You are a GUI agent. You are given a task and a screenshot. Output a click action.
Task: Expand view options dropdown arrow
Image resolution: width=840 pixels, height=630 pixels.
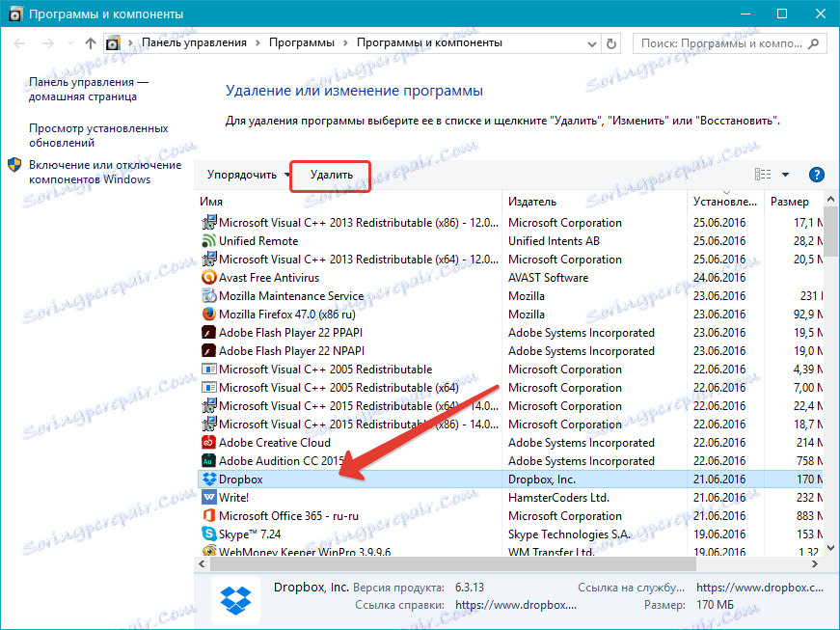[785, 175]
